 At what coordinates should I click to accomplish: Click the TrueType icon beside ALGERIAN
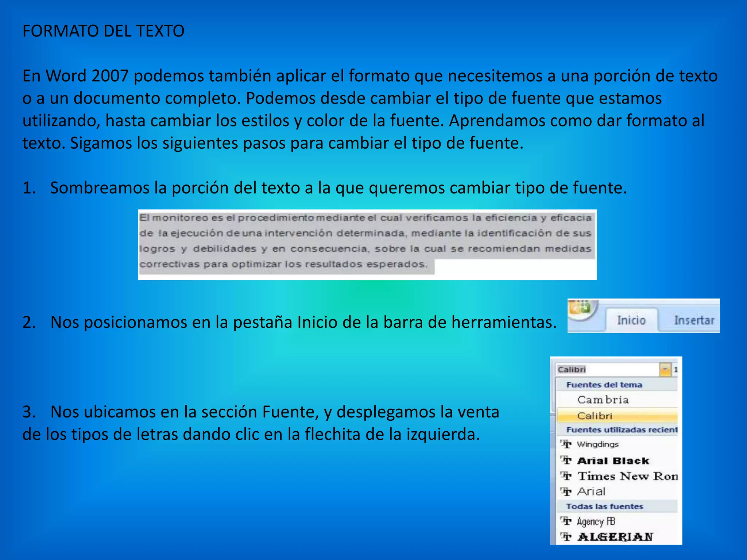click(x=566, y=537)
